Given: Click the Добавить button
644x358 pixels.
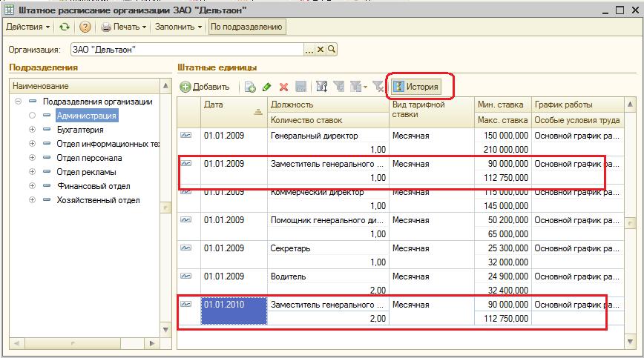Looking at the screenshot, I should (205, 87).
